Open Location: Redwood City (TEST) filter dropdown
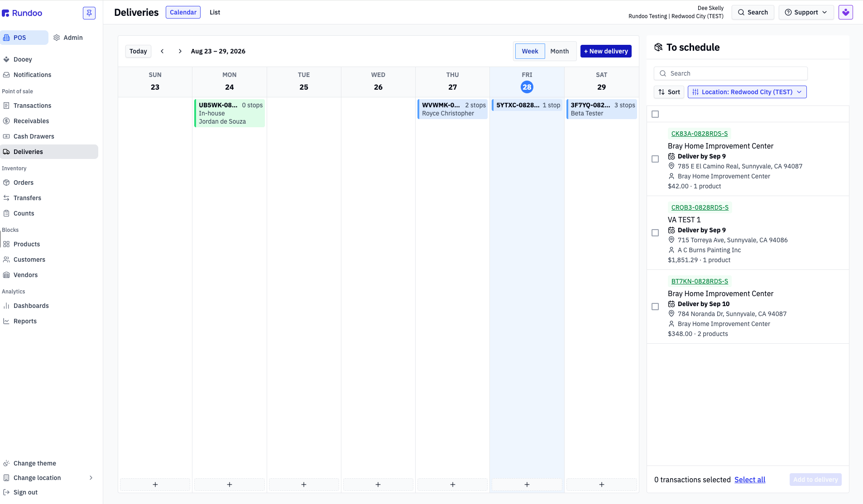The image size is (863, 504). [747, 92]
